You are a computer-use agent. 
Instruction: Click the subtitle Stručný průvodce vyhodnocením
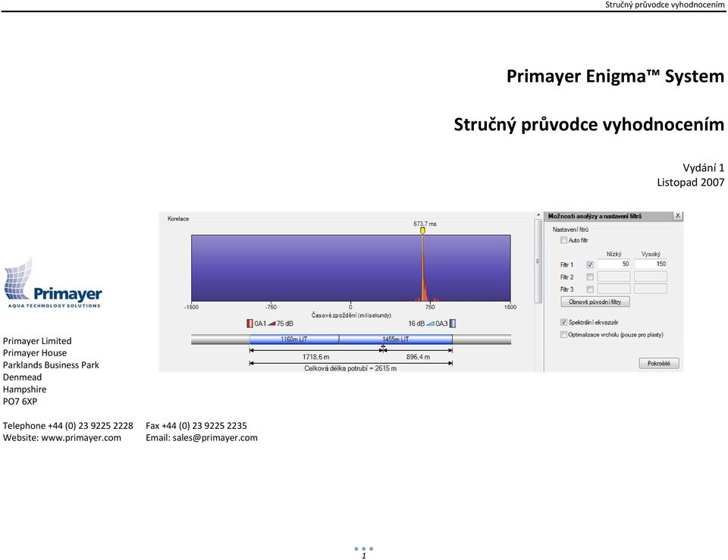pyautogui.click(x=588, y=124)
